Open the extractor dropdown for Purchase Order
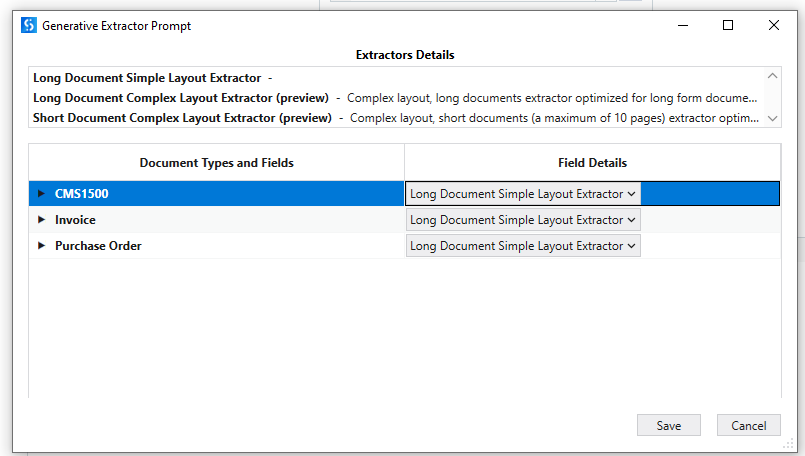805x456 pixels. pyautogui.click(x=523, y=246)
